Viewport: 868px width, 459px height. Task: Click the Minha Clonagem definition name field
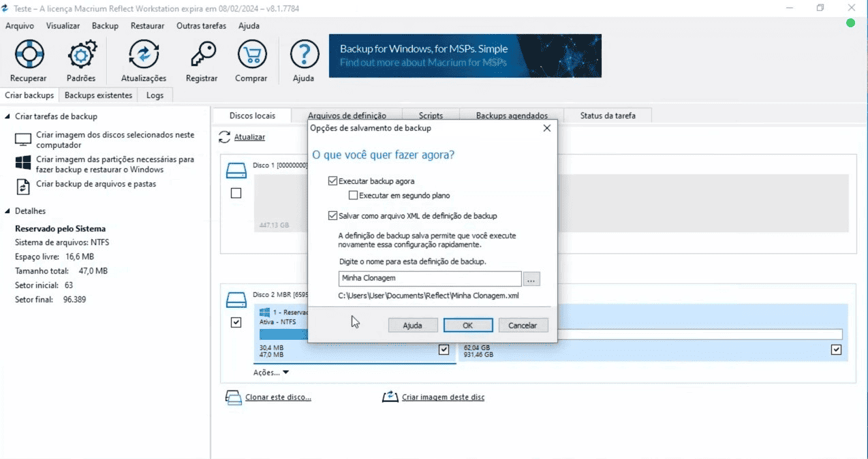pyautogui.click(x=430, y=279)
